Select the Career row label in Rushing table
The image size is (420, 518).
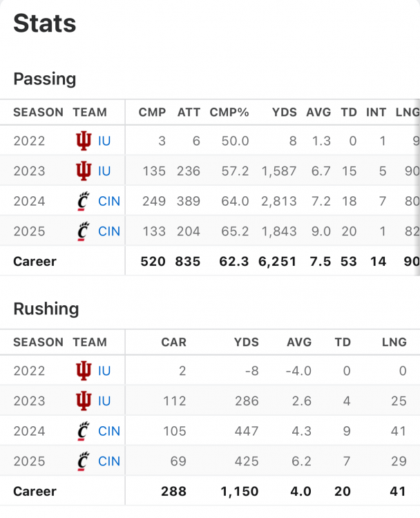[x=35, y=492]
